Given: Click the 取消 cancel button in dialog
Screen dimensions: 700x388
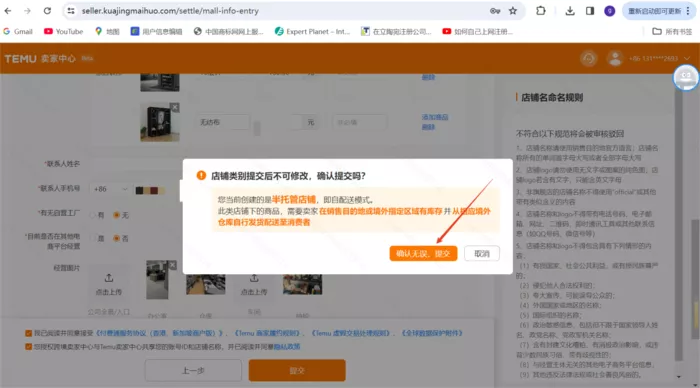Looking at the screenshot, I should [482, 254].
